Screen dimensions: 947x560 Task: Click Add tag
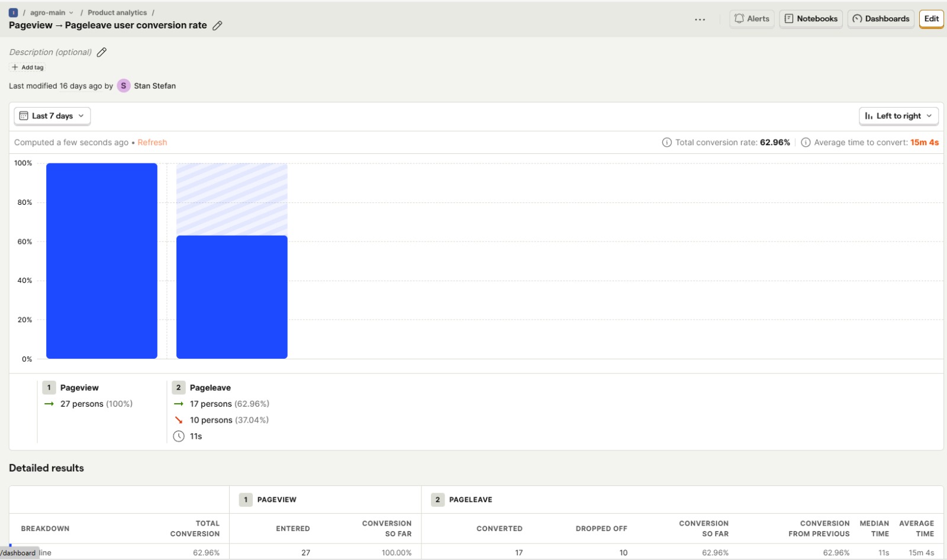(28, 67)
